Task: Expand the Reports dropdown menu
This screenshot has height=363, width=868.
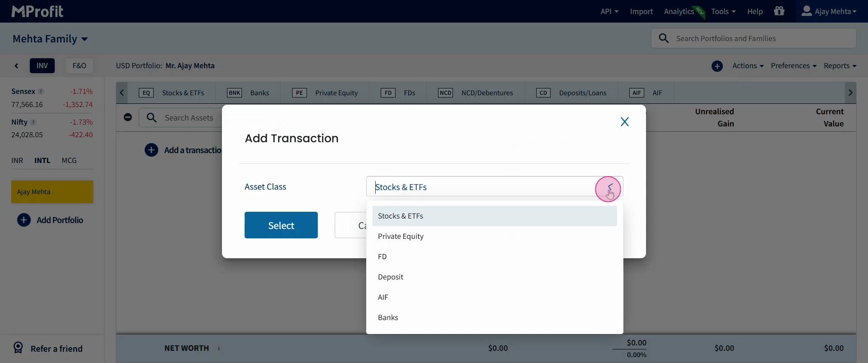Action: [x=840, y=65]
